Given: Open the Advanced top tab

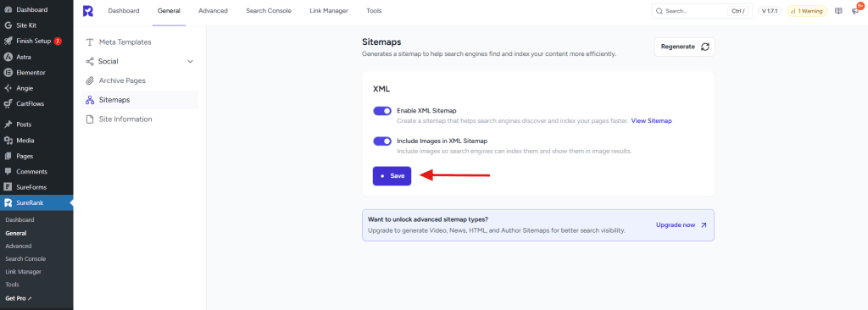Looking at the screenshot, I should pyautogui.click(x=213, y=11).
